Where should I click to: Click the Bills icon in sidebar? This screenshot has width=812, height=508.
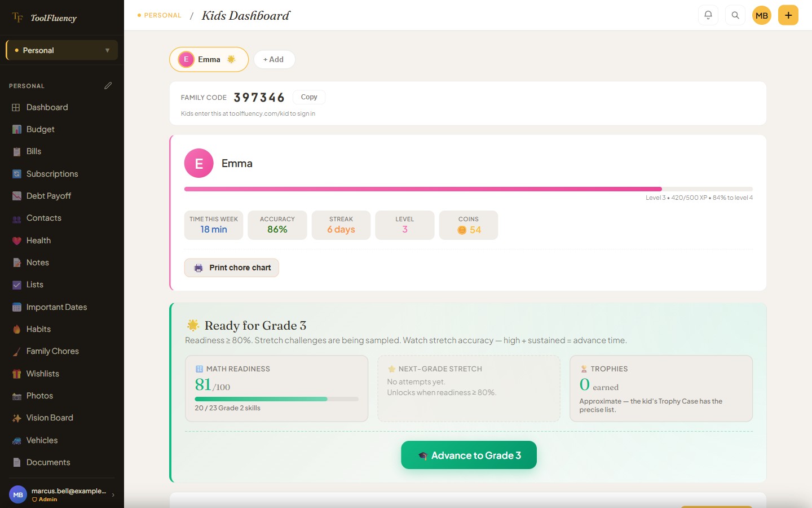click(x=16, y=151)
